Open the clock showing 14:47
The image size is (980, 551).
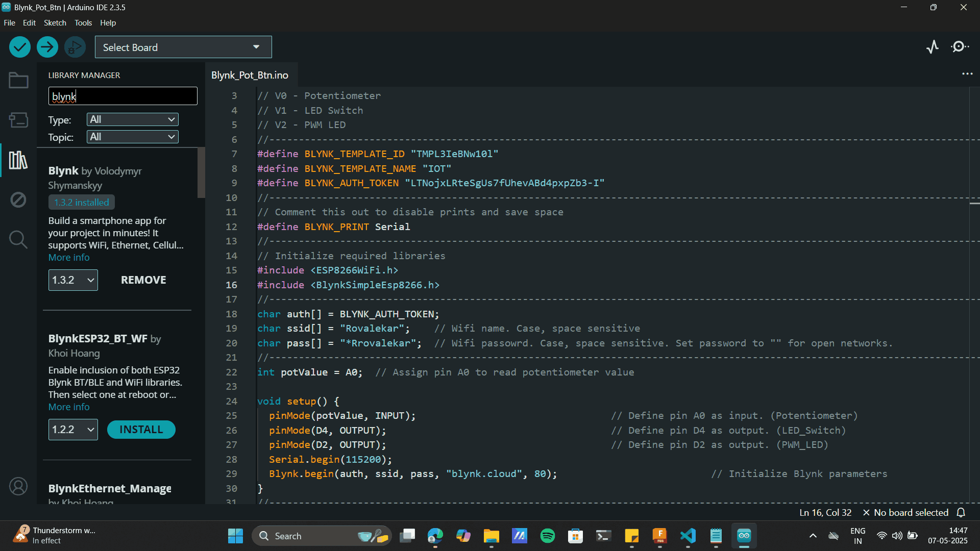click(x=948, y=536)
